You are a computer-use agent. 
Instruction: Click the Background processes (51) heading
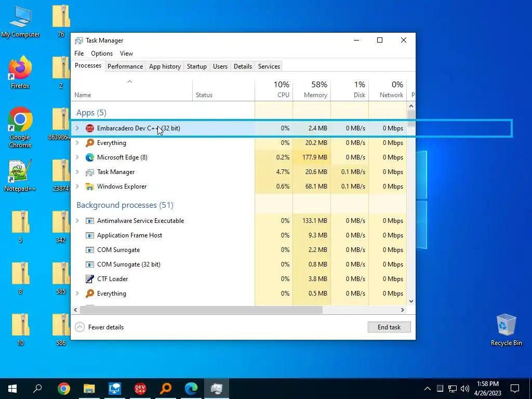[x=125, y=205]
